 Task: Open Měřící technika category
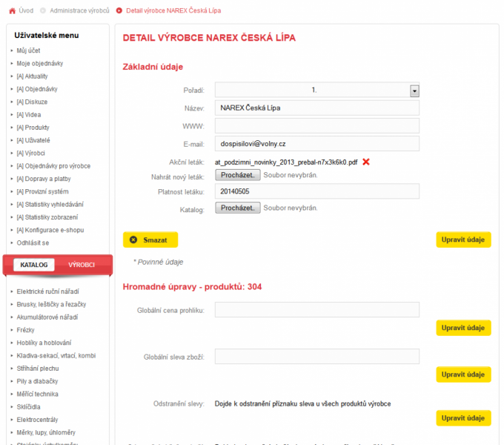[38, 395]
